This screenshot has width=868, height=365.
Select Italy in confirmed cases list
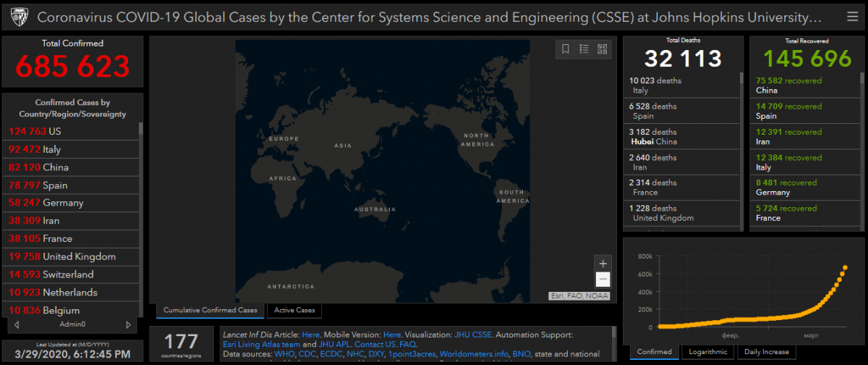[x=70, y=149]
